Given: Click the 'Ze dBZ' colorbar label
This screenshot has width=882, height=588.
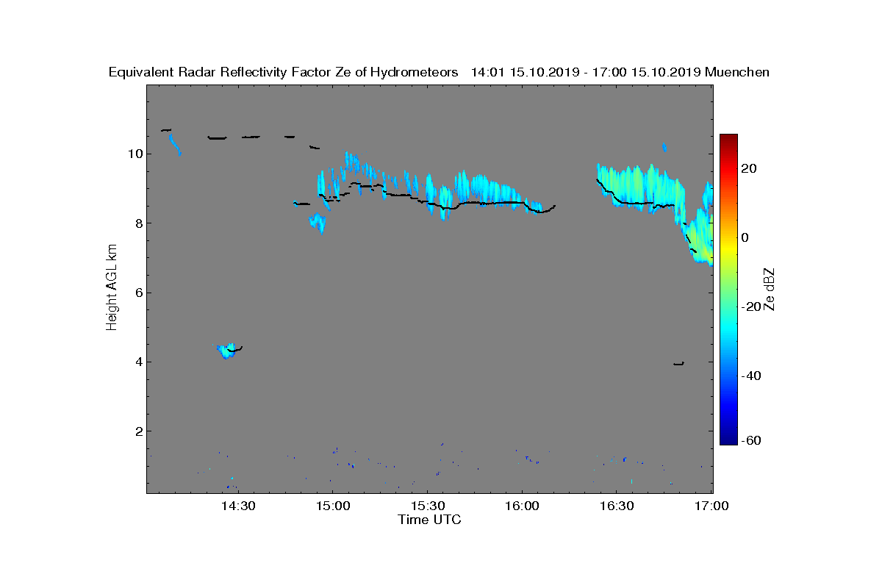Looking at the screenshot, I should pyautogui.click(x=770, y=290).
